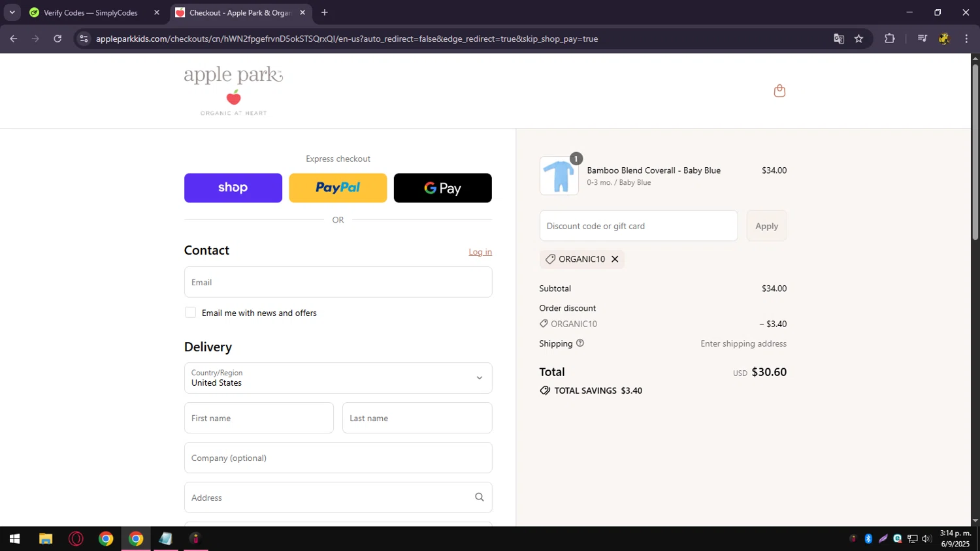
Task: Pay with PayPal express button
Action: coord(338,188)
